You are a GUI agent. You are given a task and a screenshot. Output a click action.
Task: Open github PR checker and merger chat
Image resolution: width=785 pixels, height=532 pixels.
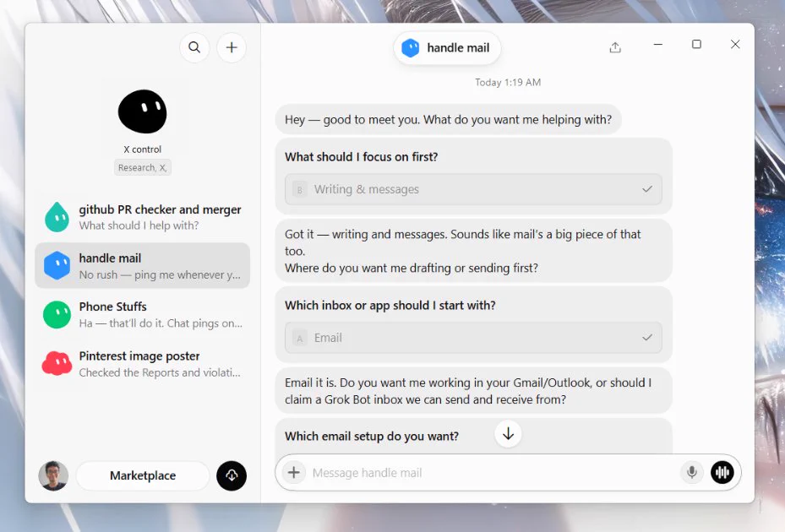coord(142,217)
